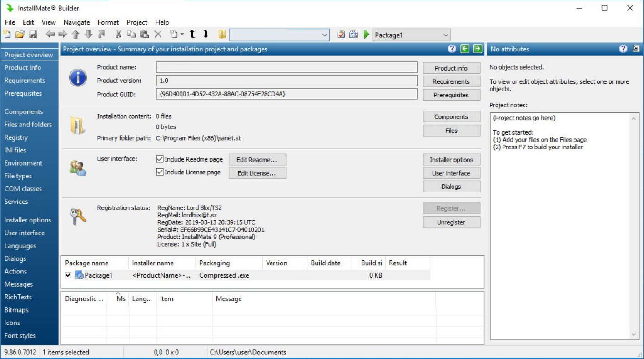Open COM classes page in sidebar
Image resolution: width=644 pixels, height=359 pixels.
point(23,189)
